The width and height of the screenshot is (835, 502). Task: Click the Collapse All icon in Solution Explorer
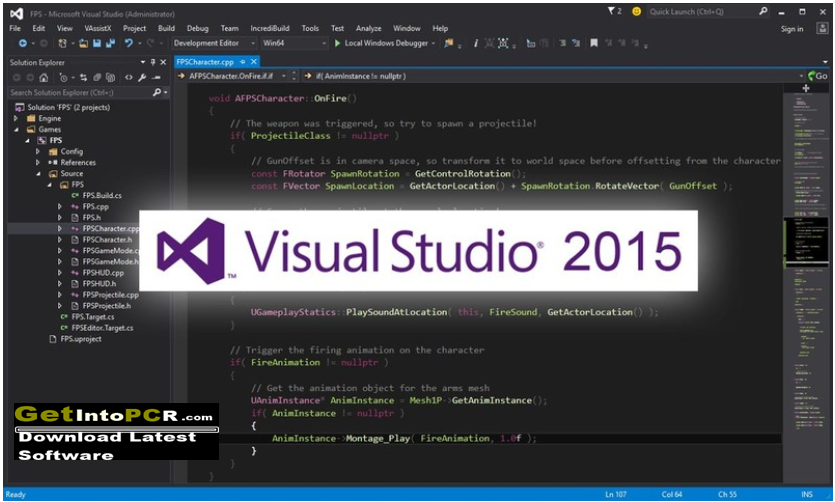point(97,77)
